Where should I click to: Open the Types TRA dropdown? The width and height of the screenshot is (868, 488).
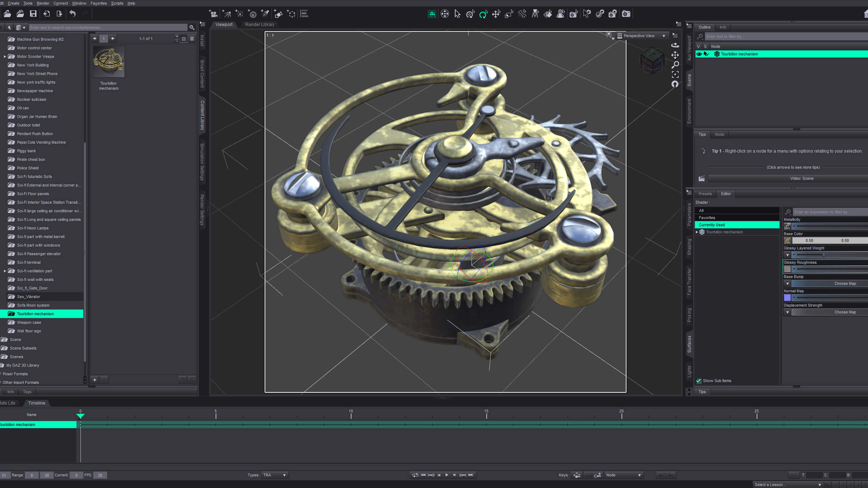275,475
